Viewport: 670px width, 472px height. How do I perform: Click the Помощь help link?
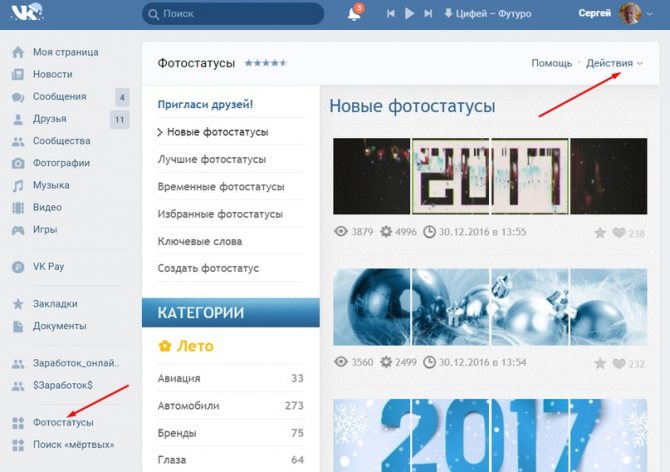pos(551,63)
